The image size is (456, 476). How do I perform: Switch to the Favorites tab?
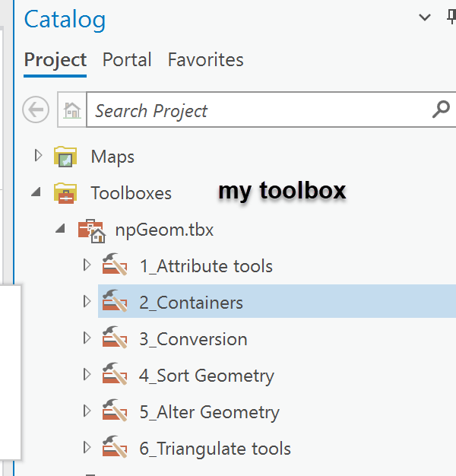click(205, 60)
